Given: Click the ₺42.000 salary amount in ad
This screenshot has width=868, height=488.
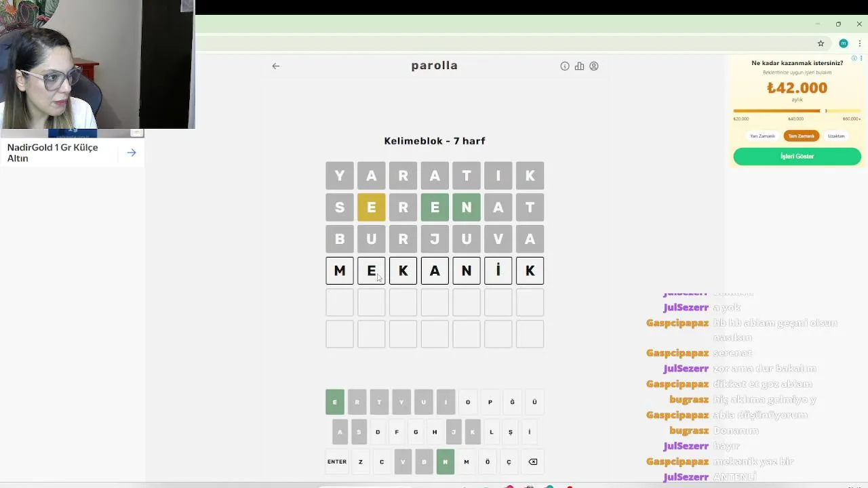Looking at the screenshot, I should click(797, 88).
